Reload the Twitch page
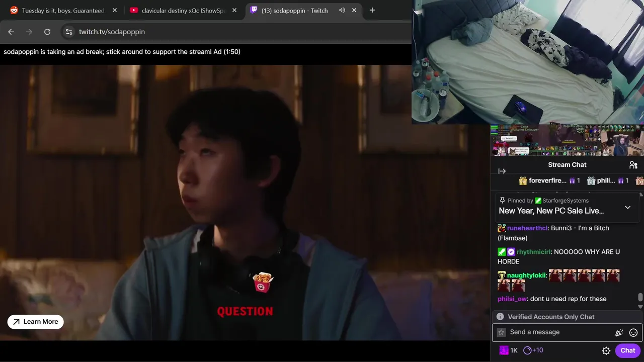Screen dimensions: 644x362 coord(47,32)
